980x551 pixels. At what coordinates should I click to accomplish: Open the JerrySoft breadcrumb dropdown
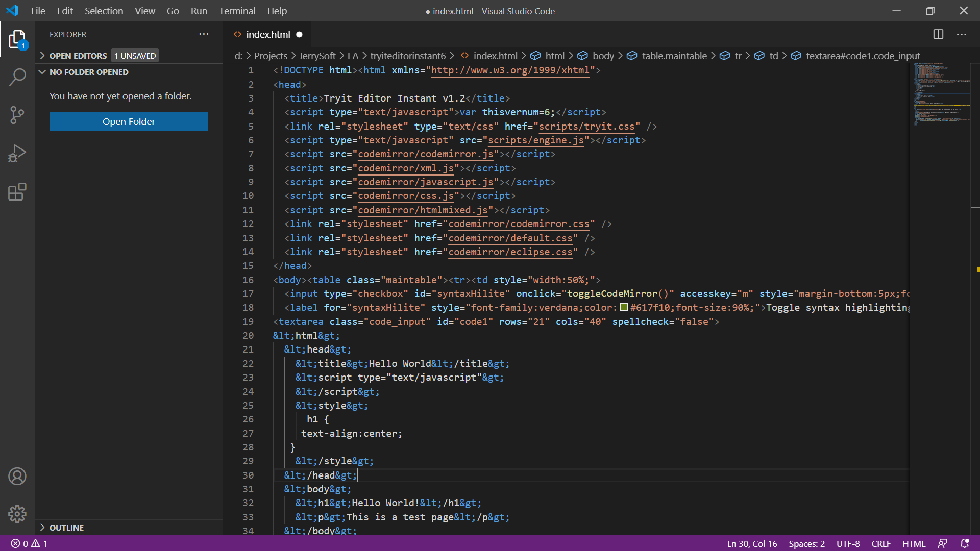click(317, 56)
